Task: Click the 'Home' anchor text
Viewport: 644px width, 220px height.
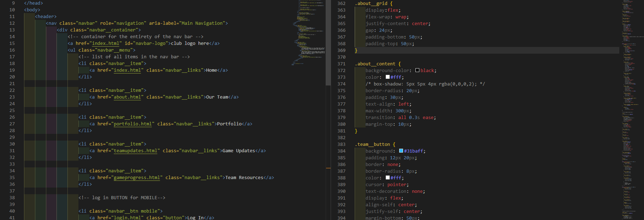Action: 211,70
